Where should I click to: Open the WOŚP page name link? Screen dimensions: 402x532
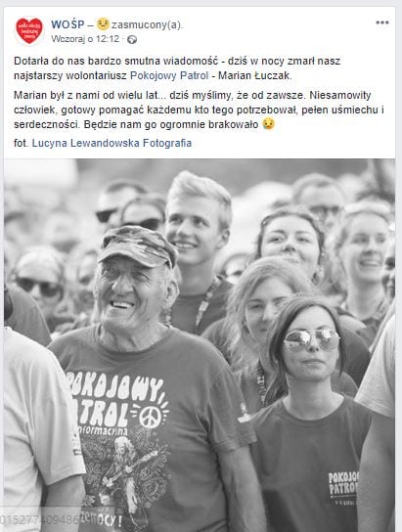click(67, 24)
